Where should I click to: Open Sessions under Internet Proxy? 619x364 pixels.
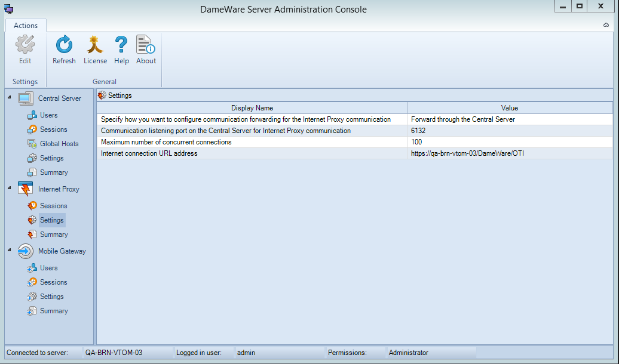point(54,206)
